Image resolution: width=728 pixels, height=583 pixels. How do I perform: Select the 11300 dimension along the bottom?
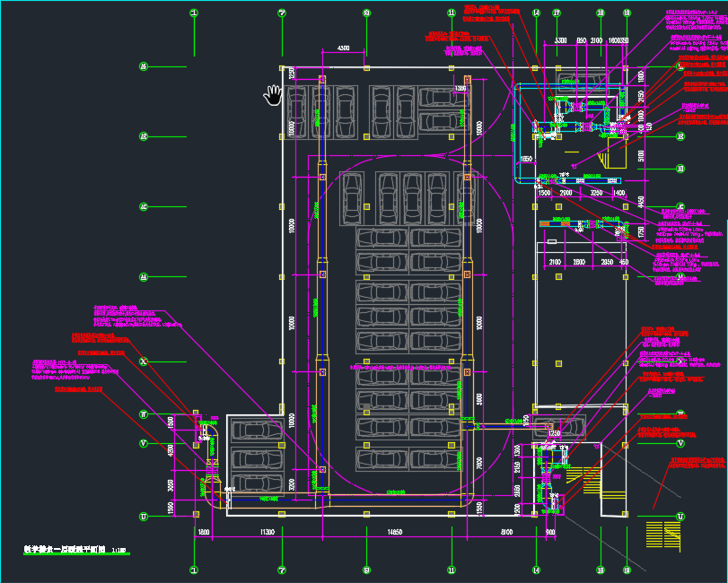point(267,532)
